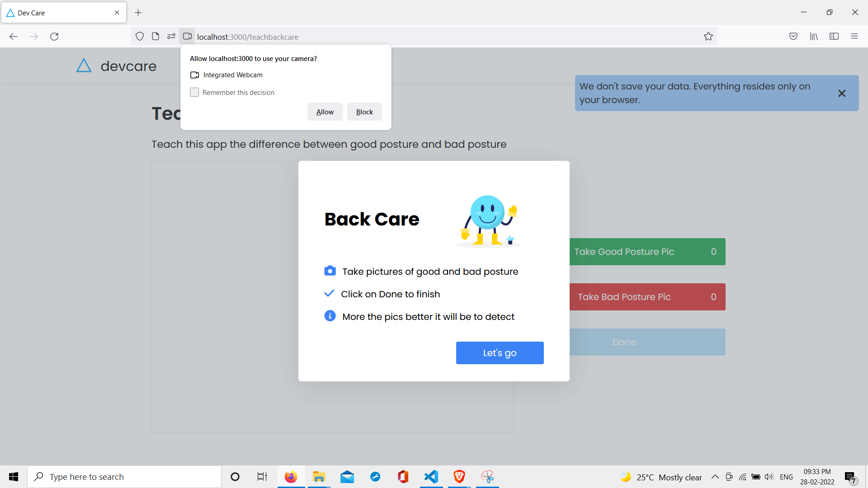This screenshot has height=488, width=868.
Task: Dismiss the data privacy notification
Action: (841, 93)
